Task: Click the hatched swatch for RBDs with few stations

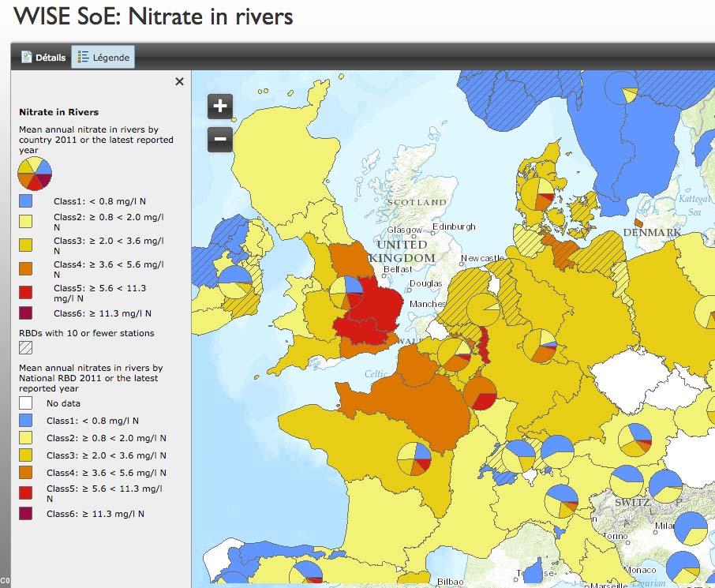Action: pos(27,348)
